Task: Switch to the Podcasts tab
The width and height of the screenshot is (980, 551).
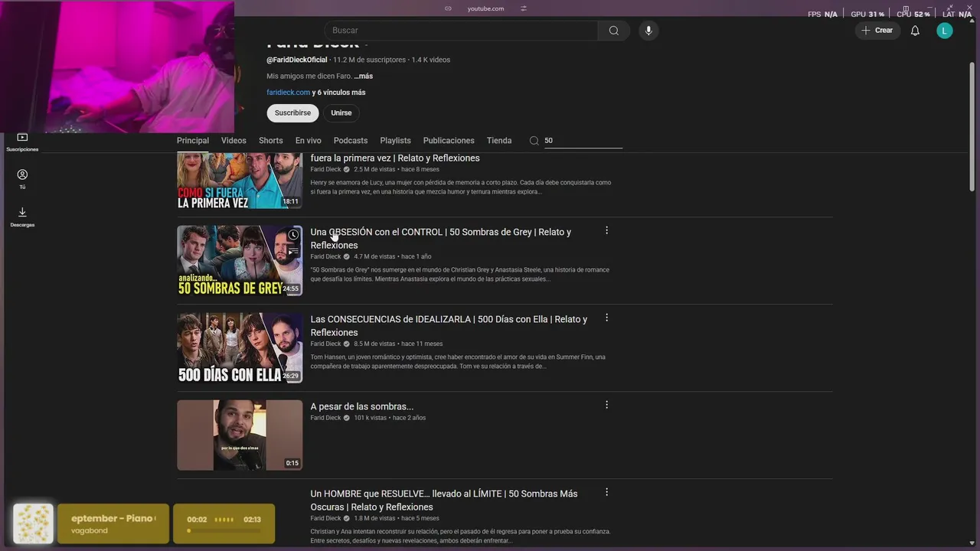Action: point(351,141)
